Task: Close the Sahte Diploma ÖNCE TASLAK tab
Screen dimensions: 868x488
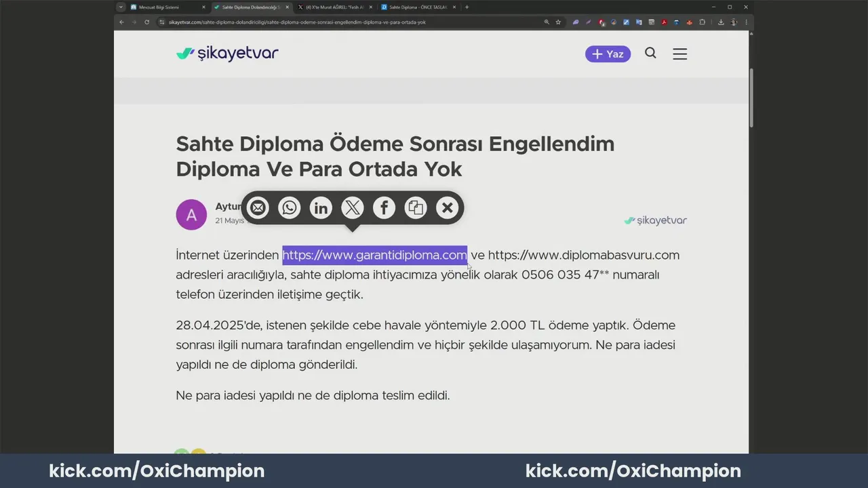Action: pyautogui.click(x=455, y=7)
